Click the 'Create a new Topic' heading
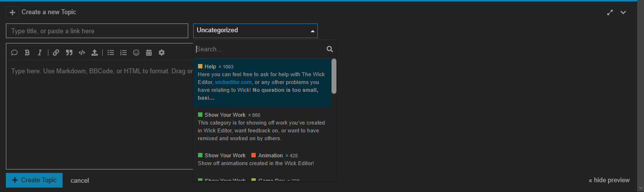The width and height of the screenshot is (644, 192). [49, 12]
